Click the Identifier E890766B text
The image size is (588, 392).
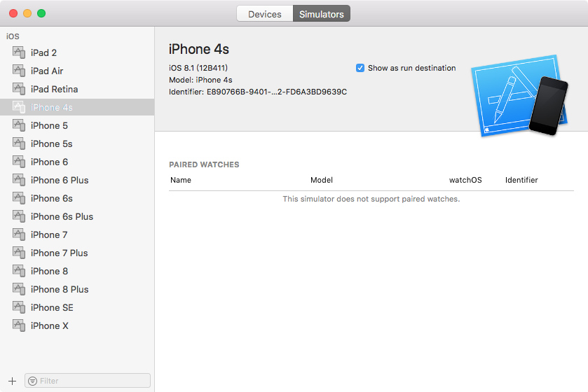[258, 92]
